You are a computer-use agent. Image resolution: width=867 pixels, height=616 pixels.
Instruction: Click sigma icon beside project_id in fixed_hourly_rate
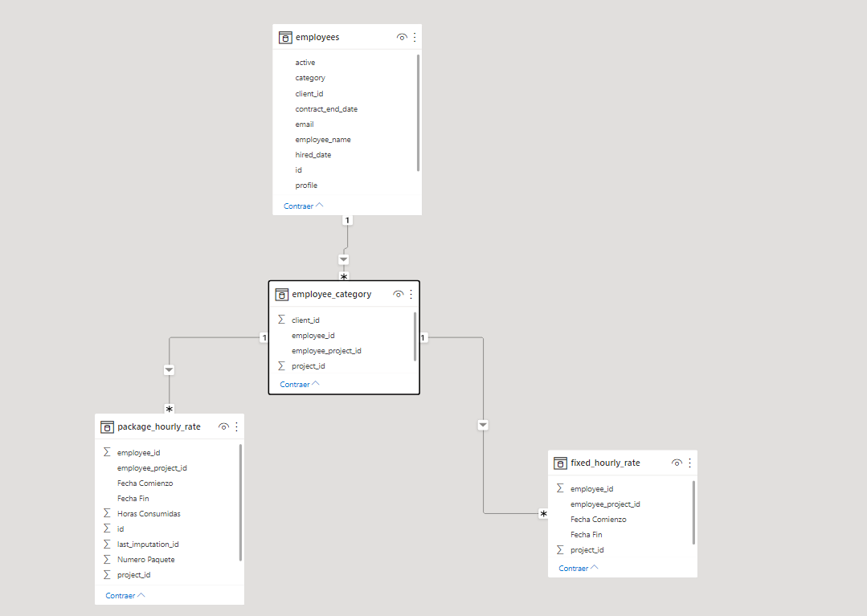click(x=560, y=549)
